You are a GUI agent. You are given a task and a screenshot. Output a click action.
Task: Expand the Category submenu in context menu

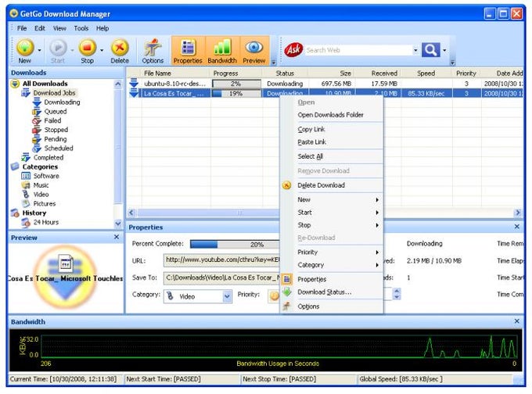pyautogui.click(x=332, y=265)
